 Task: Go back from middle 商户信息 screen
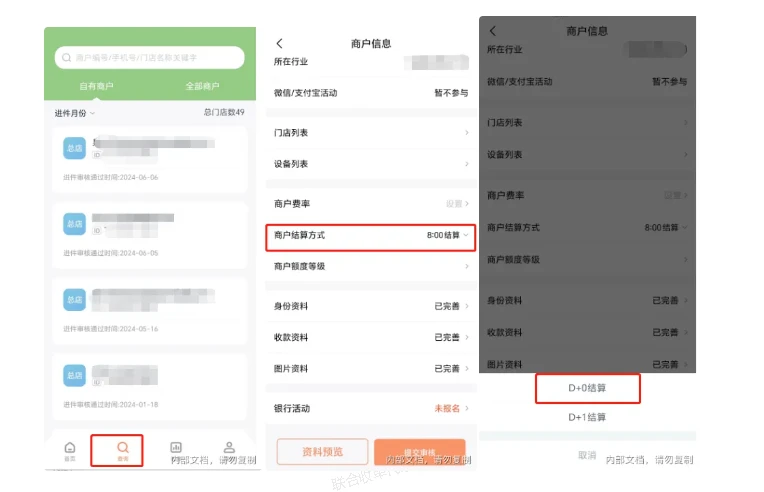click(x=279, y=43)
